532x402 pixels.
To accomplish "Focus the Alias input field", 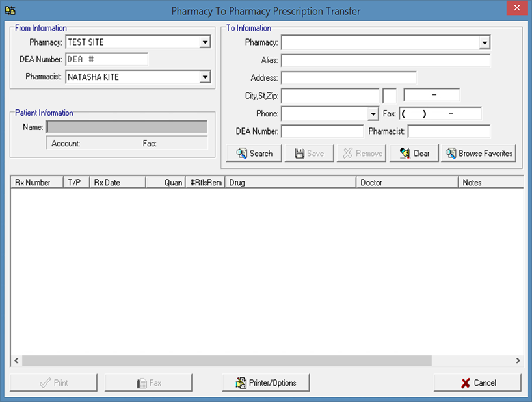I will point(385,60).
